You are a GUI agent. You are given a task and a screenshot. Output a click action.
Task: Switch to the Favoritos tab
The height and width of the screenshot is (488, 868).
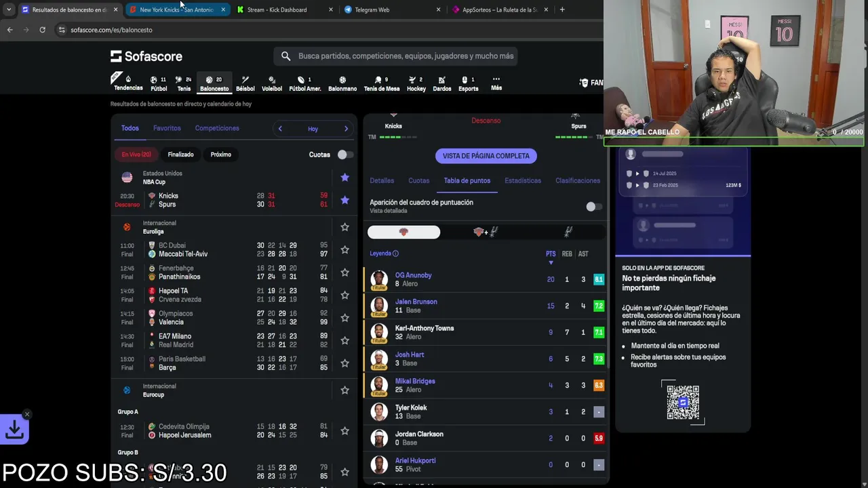tap(167, 128)
